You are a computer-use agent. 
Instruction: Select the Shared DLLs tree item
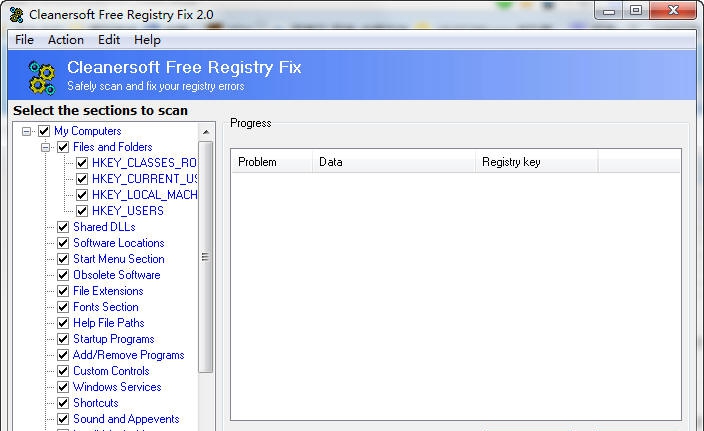coord(104,227)
